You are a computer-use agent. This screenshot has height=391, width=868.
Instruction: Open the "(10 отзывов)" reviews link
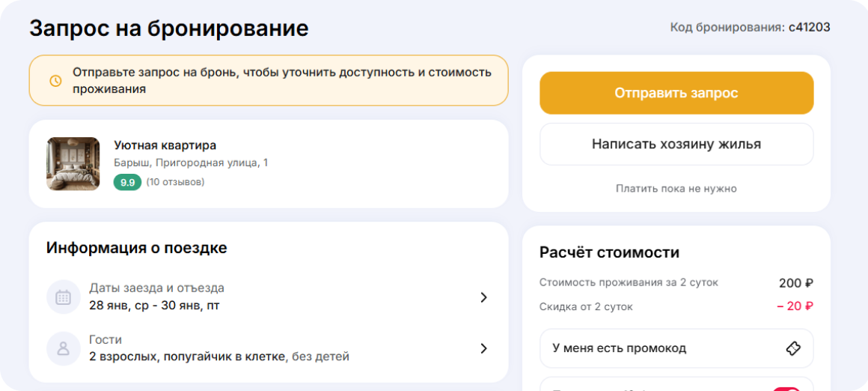pyautogui.click(x=175, y=182)
